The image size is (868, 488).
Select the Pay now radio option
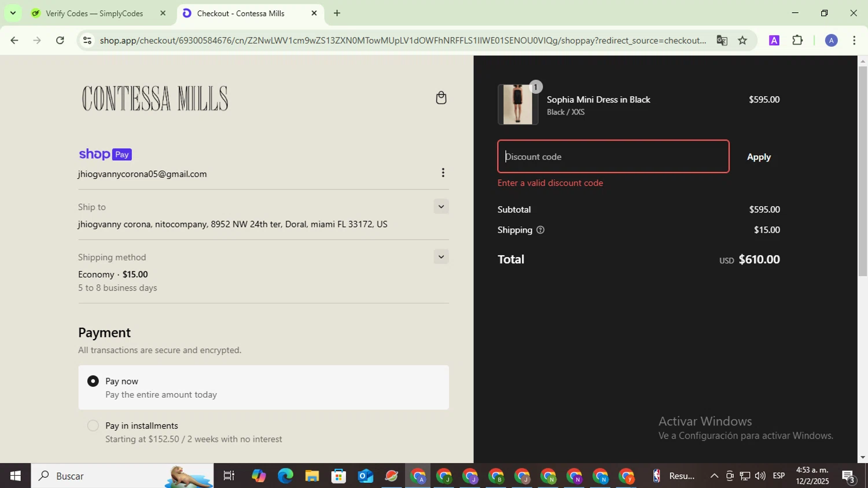(93, 381)
